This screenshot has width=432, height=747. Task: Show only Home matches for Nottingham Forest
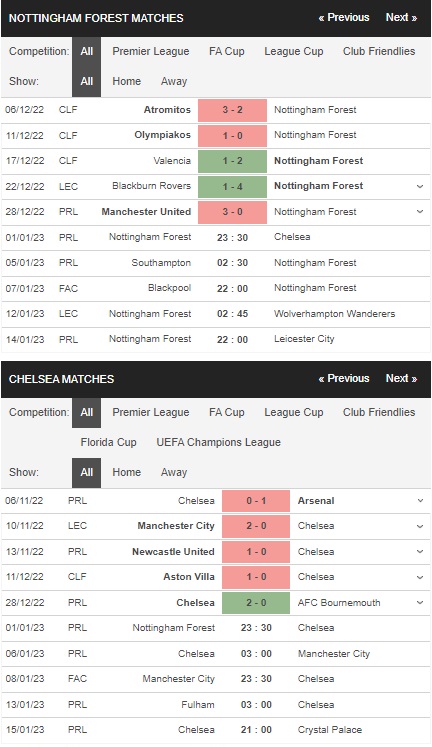coord(127,81)
